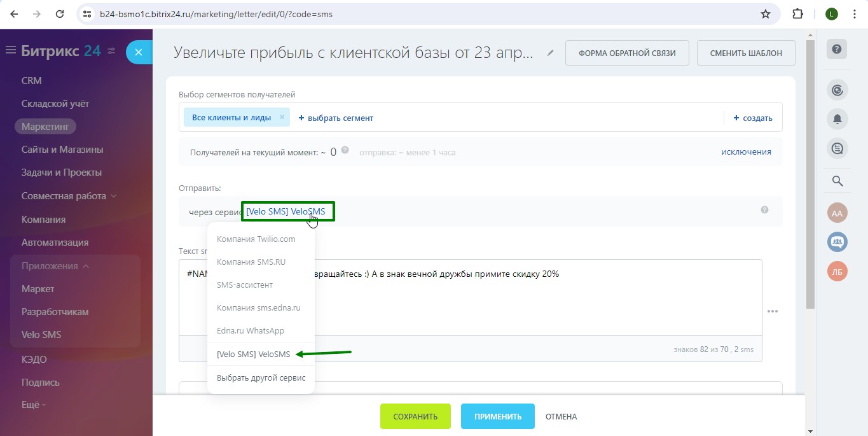The width and height of the screenshot is (868, 436).
Task: Remove the 'Все клиенты и лиды' segment tag
Action: [282, 117]
